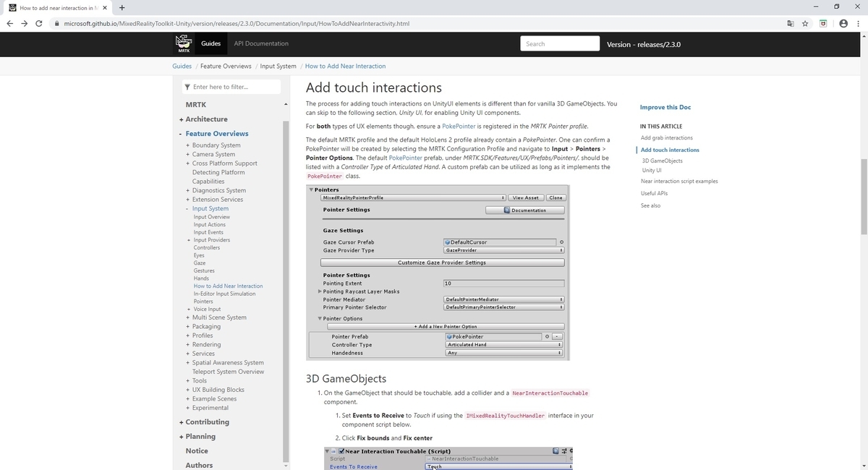The width and height of the screenshot is (868, 470).
Task: Close the 'How to add near interaction' tab
Action: point(105,8)
